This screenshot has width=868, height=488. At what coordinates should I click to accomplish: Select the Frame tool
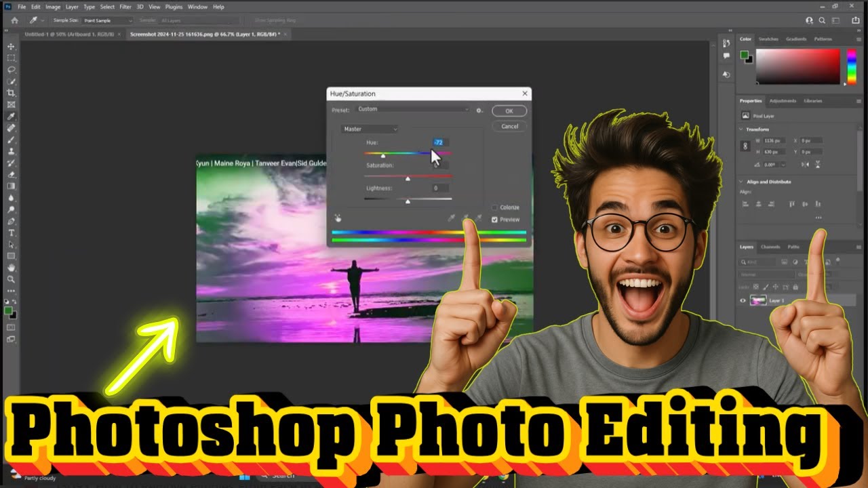tap(12, 104)
